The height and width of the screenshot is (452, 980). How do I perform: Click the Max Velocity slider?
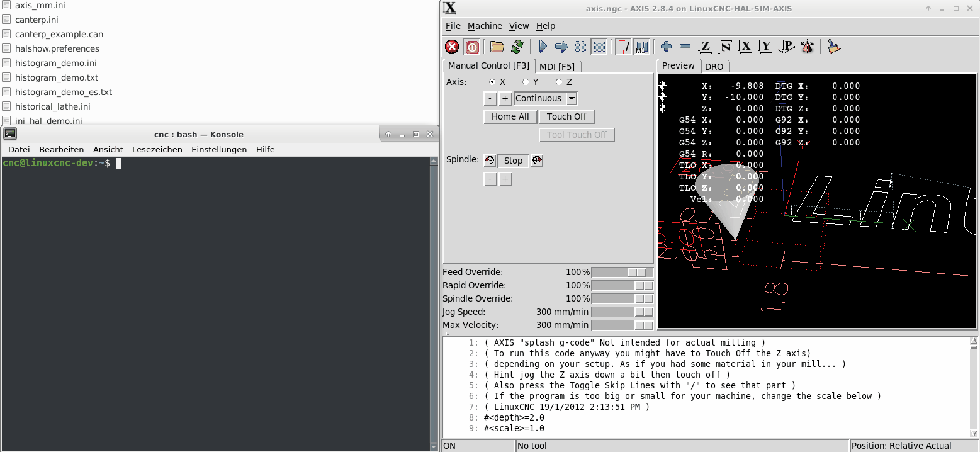622,325
